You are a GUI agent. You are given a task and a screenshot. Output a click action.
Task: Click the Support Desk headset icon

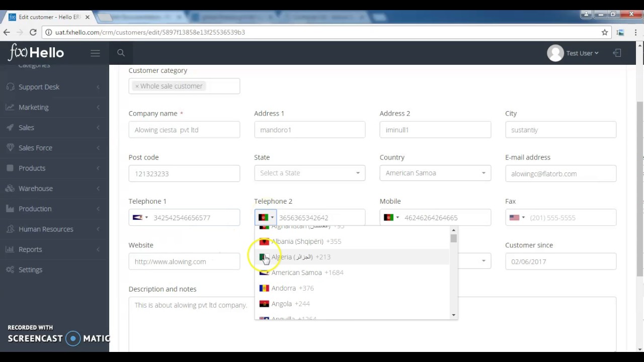click(x=10, y=87)
